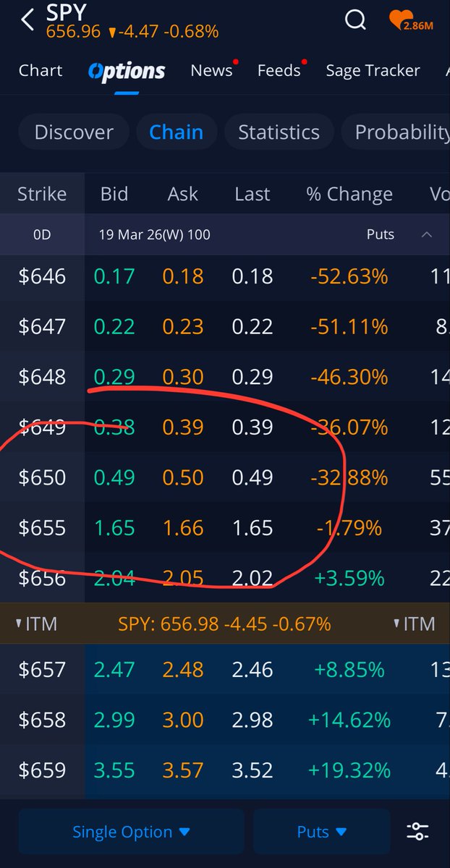Sort by the Last column header
The image size is (450, 868).
click(x=252, y=194)
